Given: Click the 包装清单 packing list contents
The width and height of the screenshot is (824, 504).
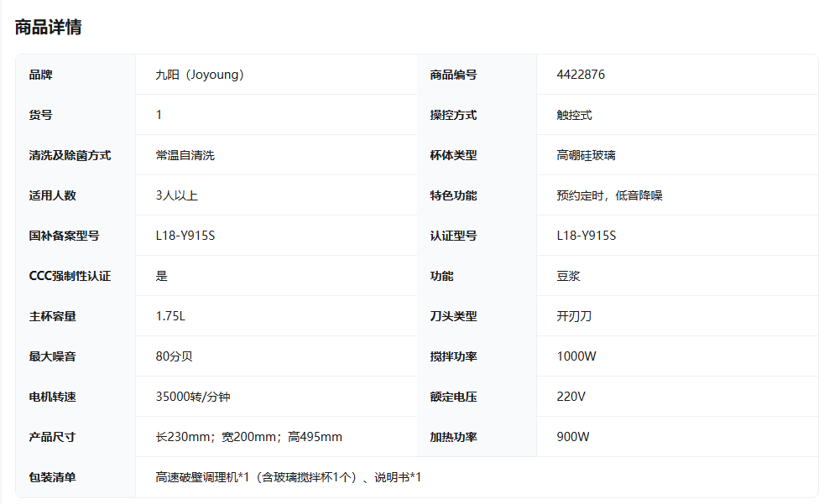Looking at the screenshot, I should coord(288,477).
